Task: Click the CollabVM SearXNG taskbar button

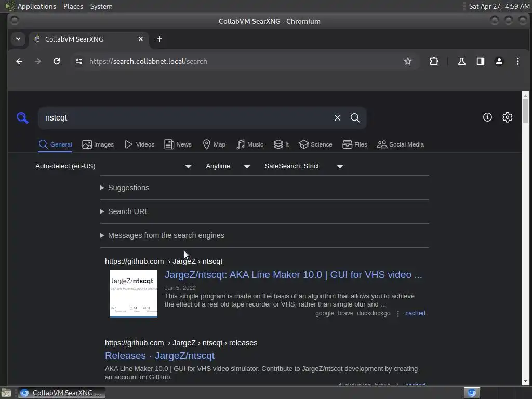Action: point(61,393)
